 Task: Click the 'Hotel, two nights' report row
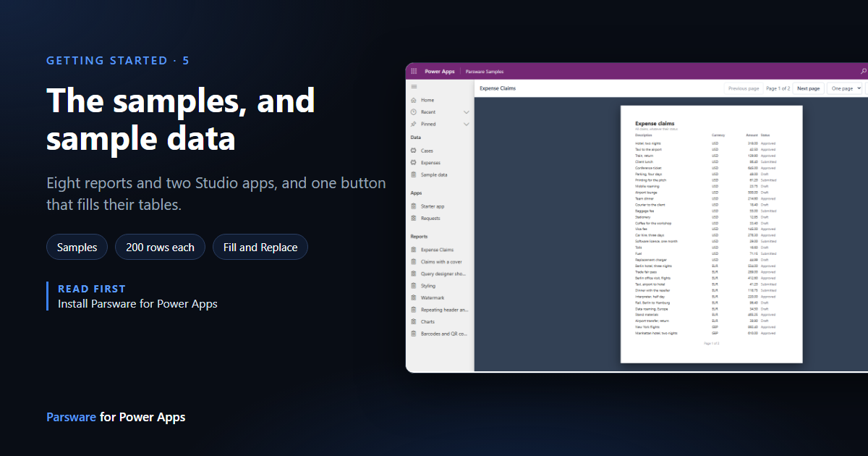(705, 143)
